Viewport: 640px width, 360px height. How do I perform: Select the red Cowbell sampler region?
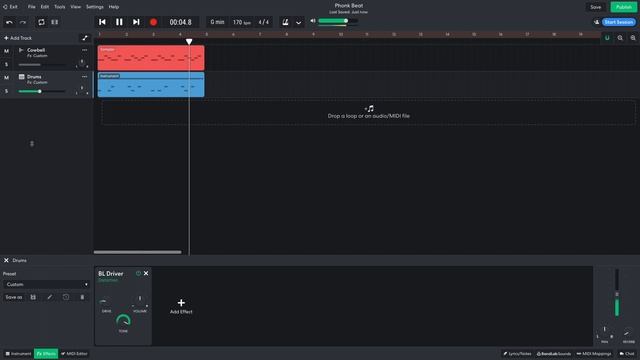click(151, 58)
